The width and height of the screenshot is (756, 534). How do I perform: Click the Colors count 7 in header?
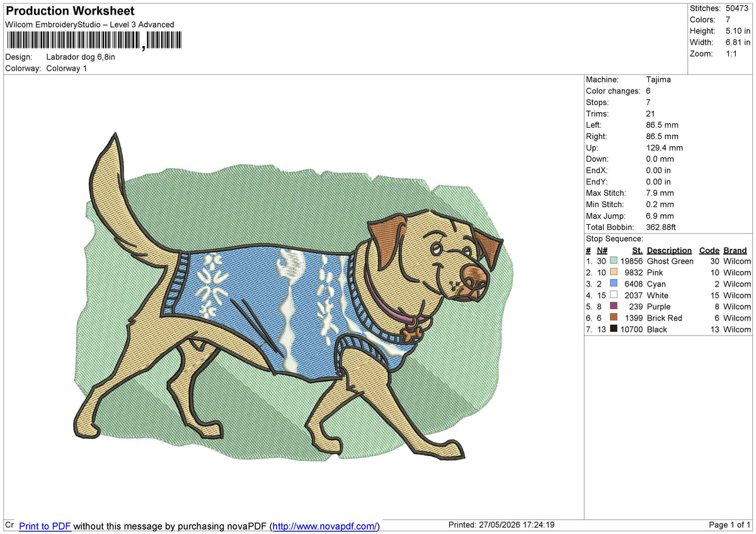(728, 20)
